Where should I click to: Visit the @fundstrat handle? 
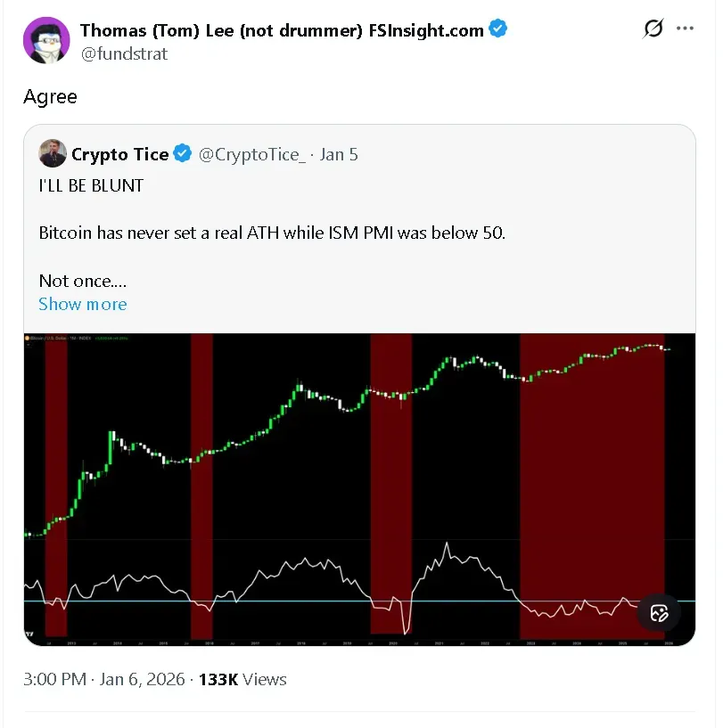124,53
